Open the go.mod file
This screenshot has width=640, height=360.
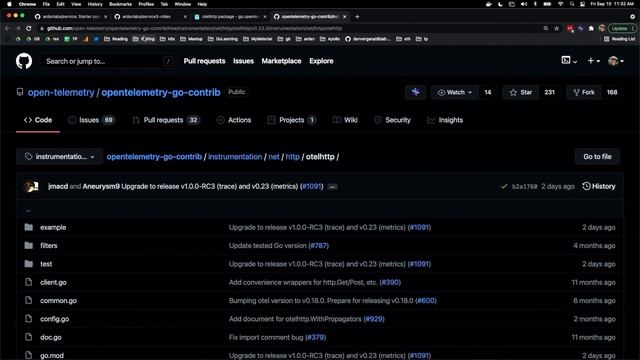(x=52, y=356)
